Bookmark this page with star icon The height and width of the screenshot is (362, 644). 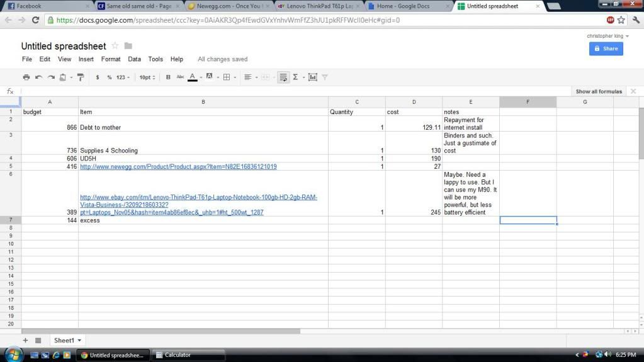[x=621, y=20]
